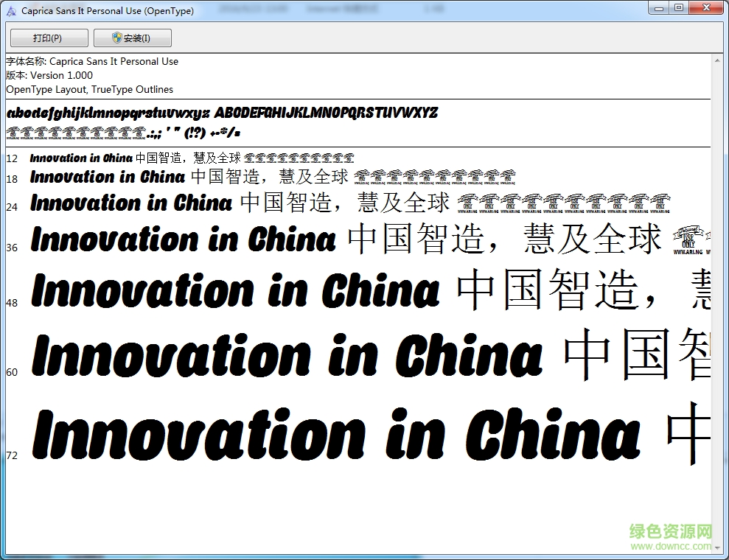This screenshot has width=729, height=560.
Task: Click the '版本: Version 1.000' text
Action: (49, 75)
